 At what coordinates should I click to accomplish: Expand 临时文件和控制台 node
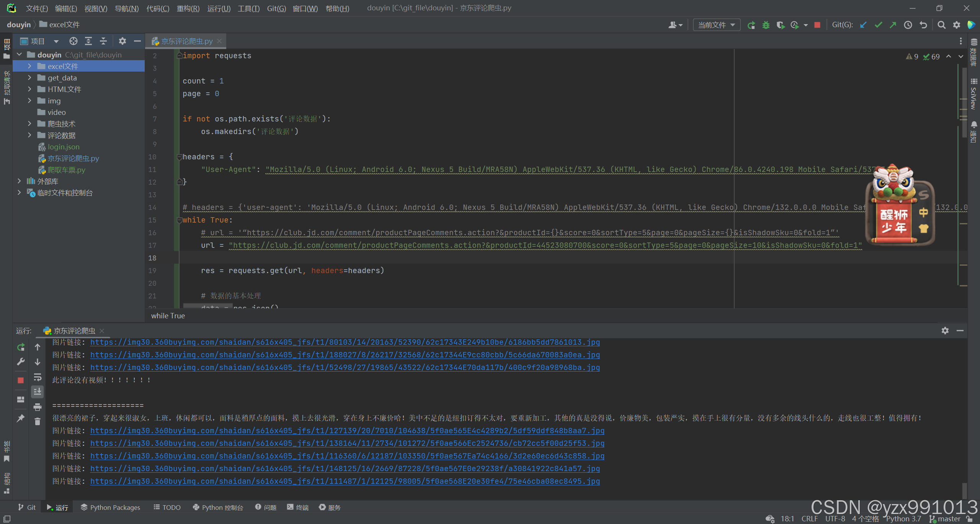click(x=19, y=193)
